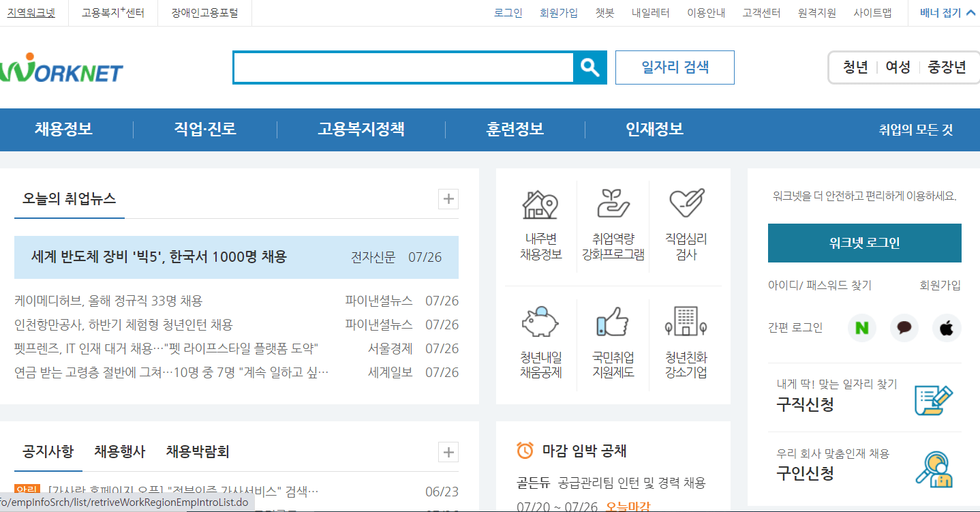Expand the 공지사항 section plus button

[448, 452]
